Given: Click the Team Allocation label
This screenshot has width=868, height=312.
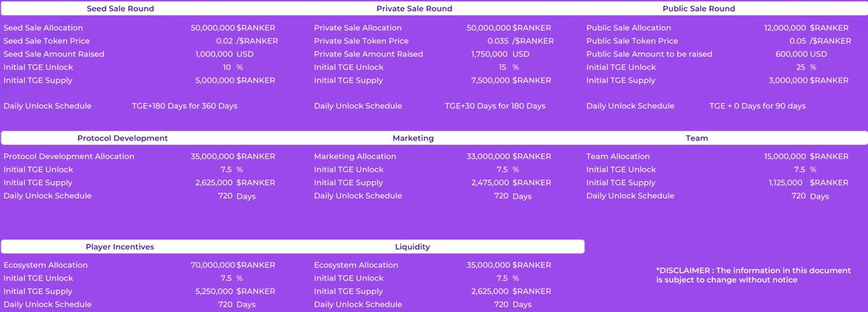Looking at the screenshot, I should (618, 156).
